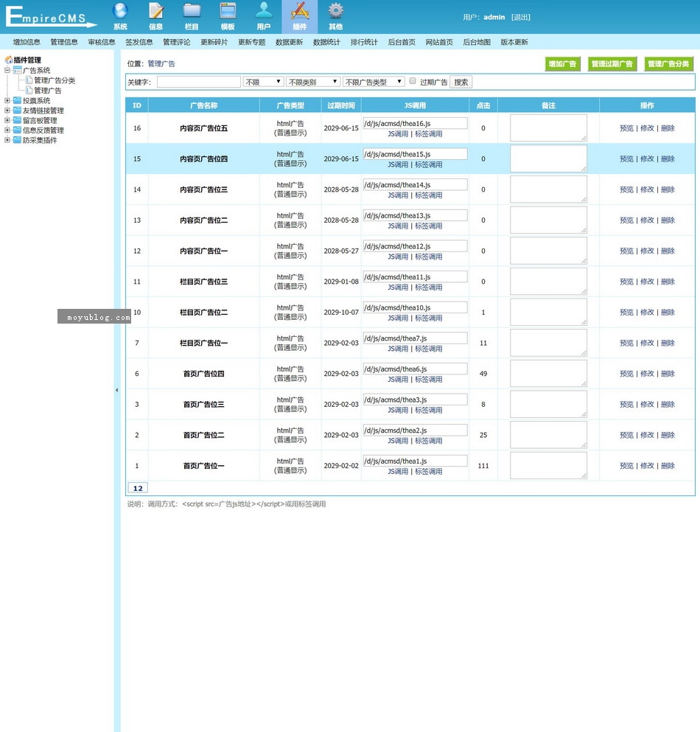The height and width of the screenshot is (732, 700).
Task: Open the 不限类别 dropdown
Action: pyautogui.click(x=312, y=82)
